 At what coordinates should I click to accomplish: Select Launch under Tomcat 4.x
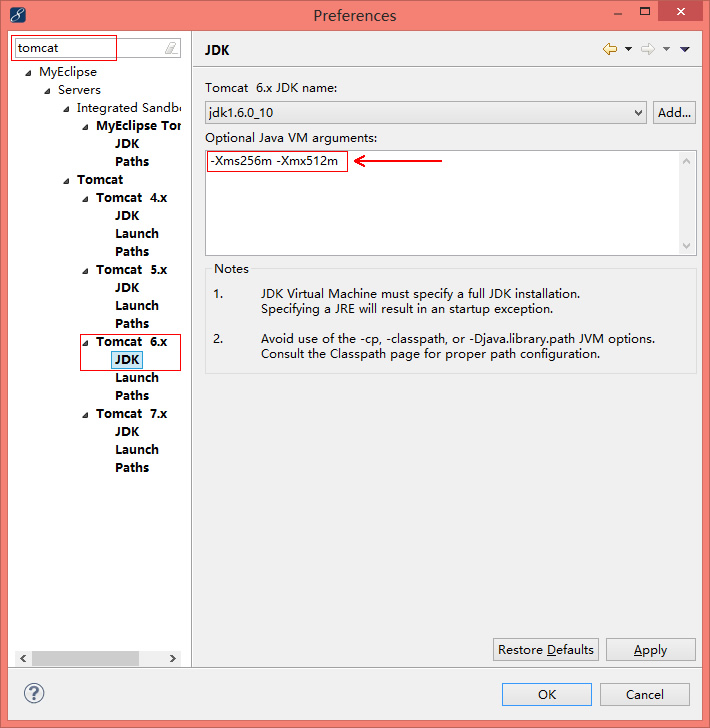137,234
